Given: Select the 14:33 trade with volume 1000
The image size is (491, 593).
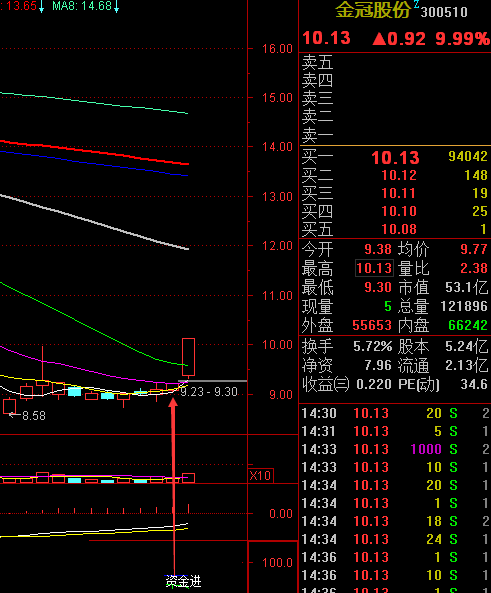Looking at the screenshot, I should tap(395, 449).
